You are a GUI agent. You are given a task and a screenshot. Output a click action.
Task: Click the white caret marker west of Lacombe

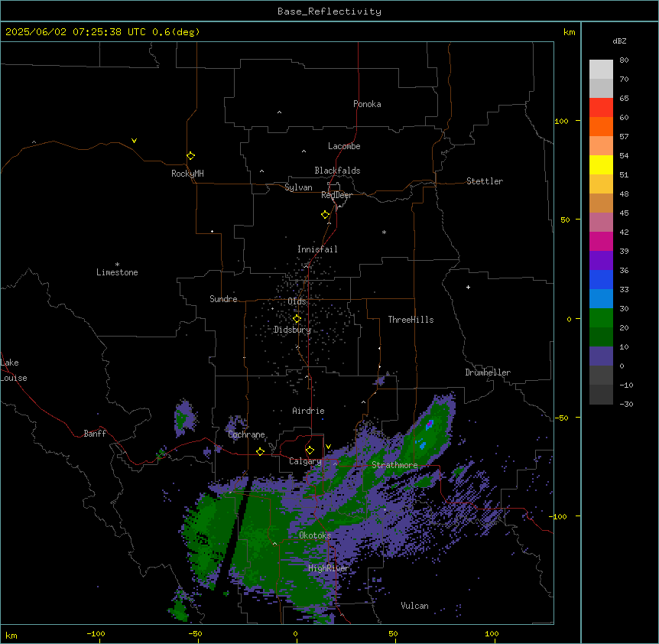point(304,151)
